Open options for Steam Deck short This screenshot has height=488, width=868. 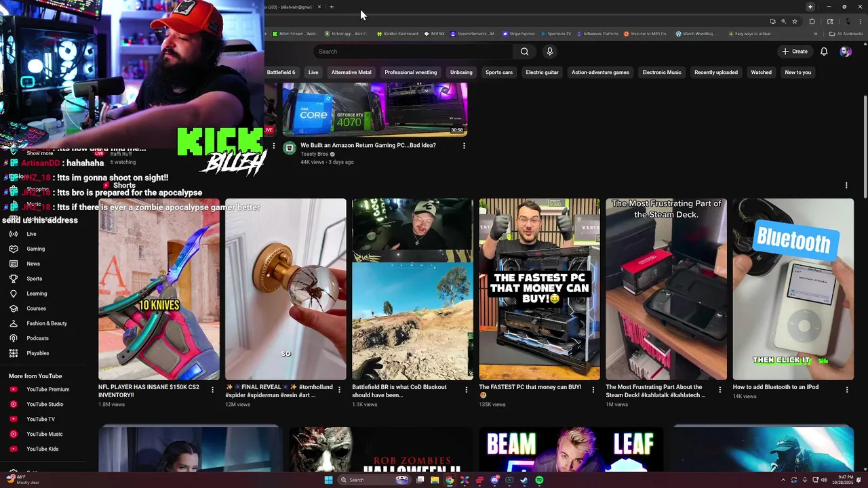[719, 390]
